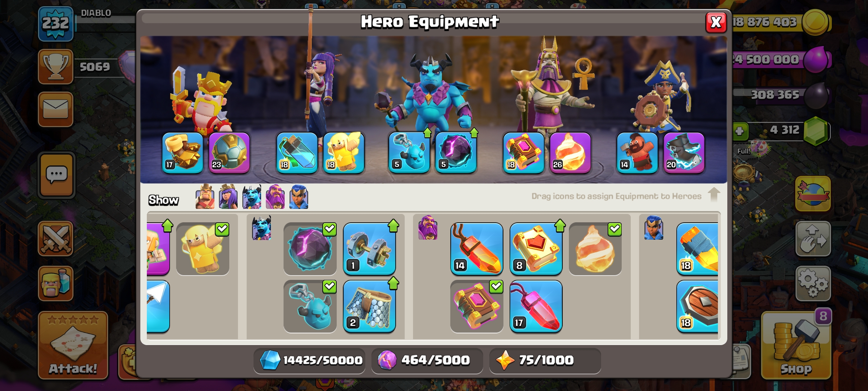Tap the Attack! map button
The height and width of the screenshot is (391, 868).
(73, 345)
